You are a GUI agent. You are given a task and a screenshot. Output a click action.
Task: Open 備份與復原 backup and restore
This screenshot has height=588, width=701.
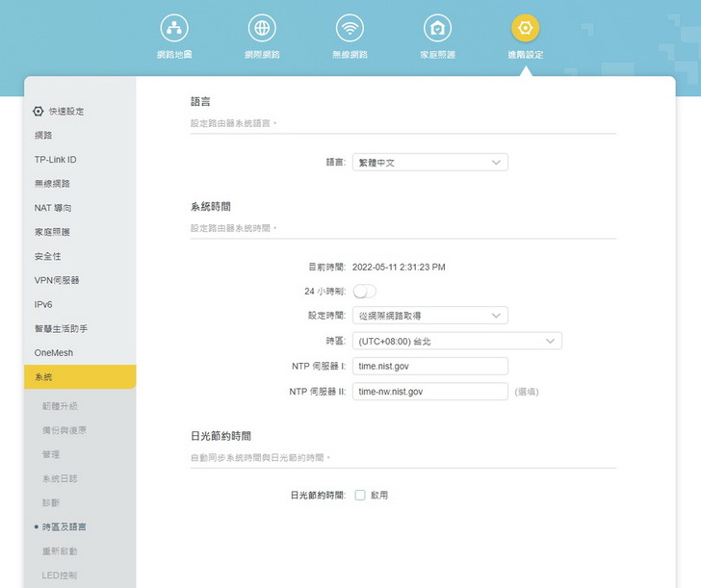(64, 430)
